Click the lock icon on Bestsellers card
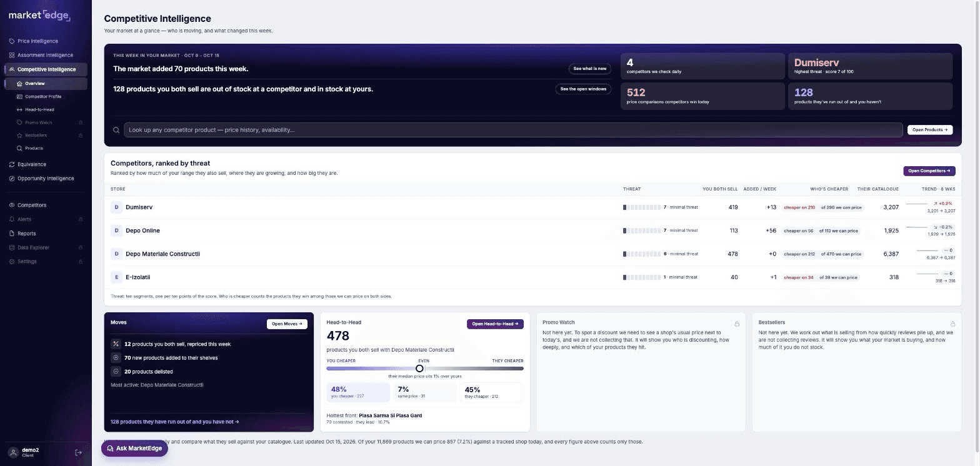The width and height of the screenshot is (980, 466). click(x=952, y=324)
